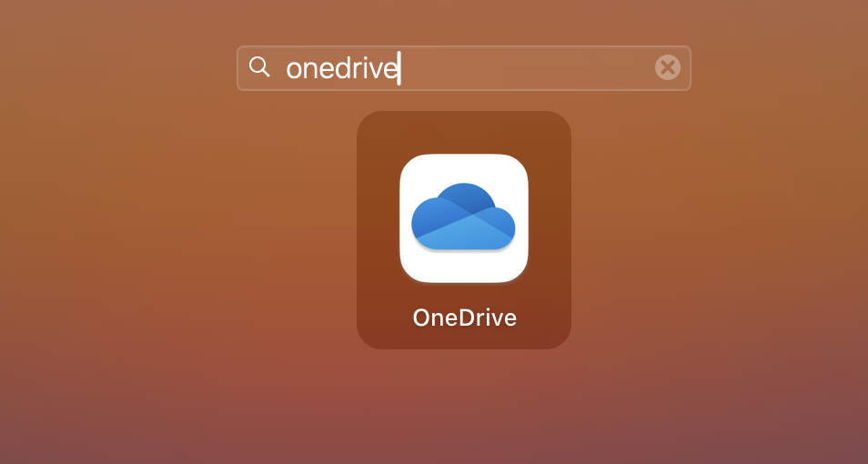Click the first letter "o" in search text

pyautogui.click(x=295, y=69)
